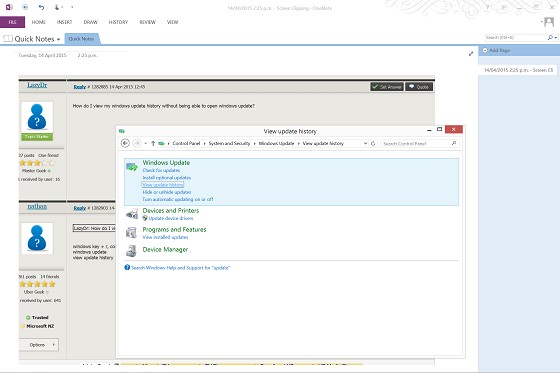
Task: Click the Set Answer button in forum post
Action: click(387, 87)
